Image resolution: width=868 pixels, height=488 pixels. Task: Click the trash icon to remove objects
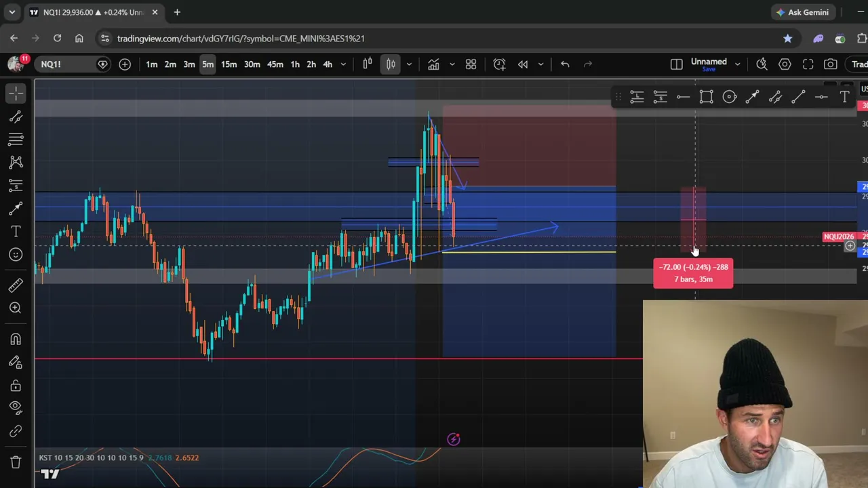coord(16,462)
